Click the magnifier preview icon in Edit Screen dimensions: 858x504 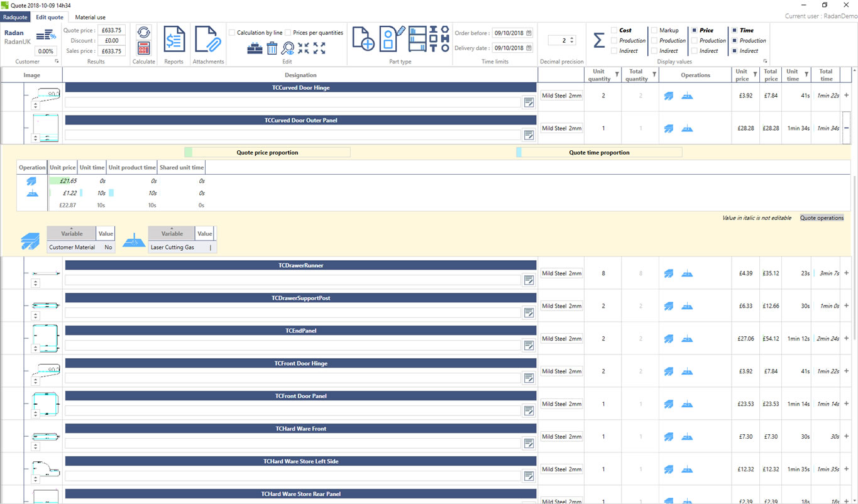pyautogui.click(x=288, y=48)
